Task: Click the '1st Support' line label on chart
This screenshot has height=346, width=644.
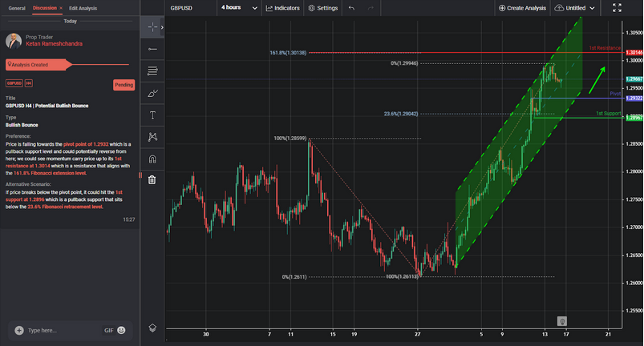Action: 608,114
